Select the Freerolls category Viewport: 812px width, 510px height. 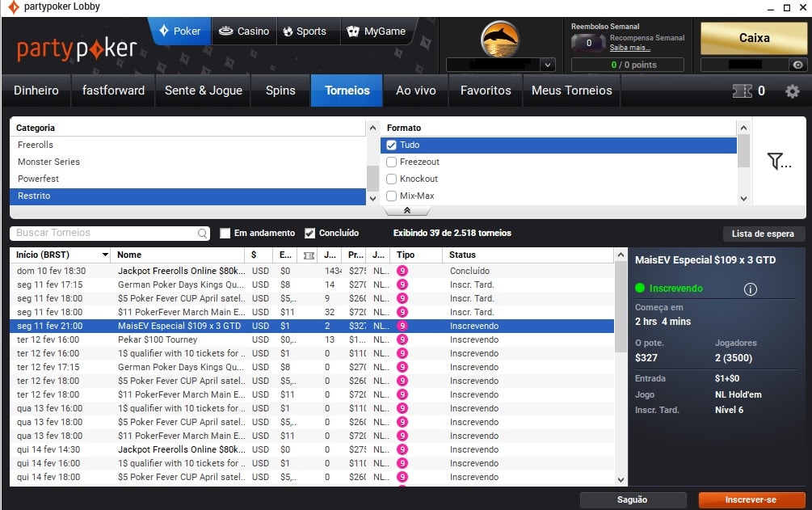pos(188,145)
